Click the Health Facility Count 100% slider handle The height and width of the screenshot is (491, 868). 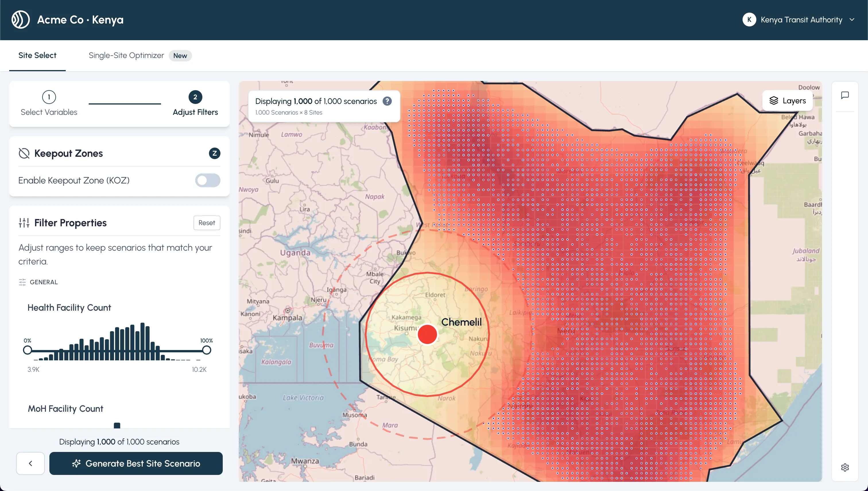click(x=207, y=350)
